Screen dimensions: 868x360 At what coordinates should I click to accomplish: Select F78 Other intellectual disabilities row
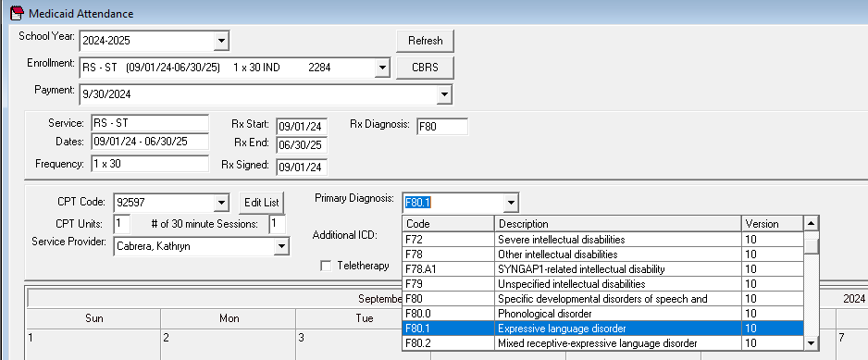[x=602, y=254]
